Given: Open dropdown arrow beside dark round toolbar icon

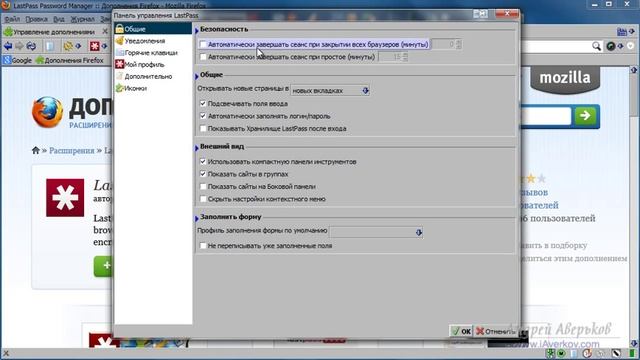Looking at the screenshot, I should pos(620,46).
